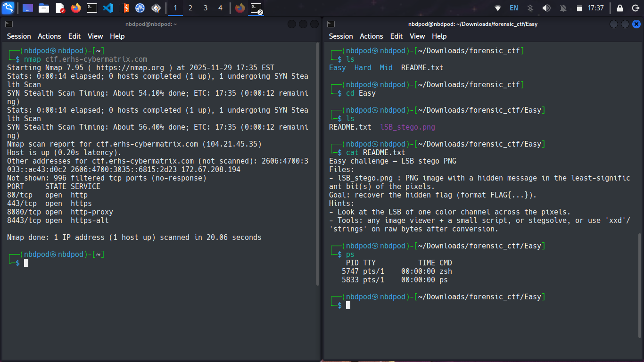Open the text editor taskbar icon
Viewport: 644px width, 362px height.
point(59,8)
